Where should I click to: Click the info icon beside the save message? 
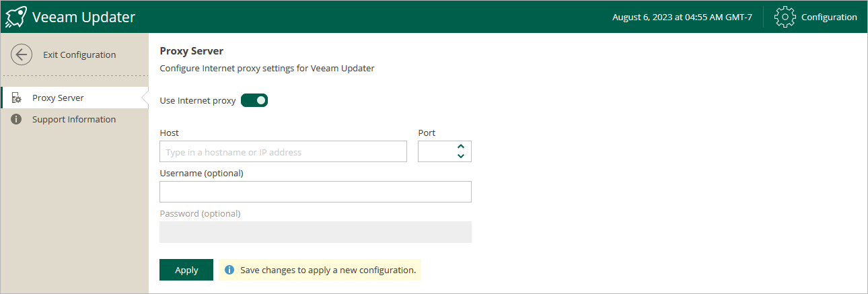point(229,270)
